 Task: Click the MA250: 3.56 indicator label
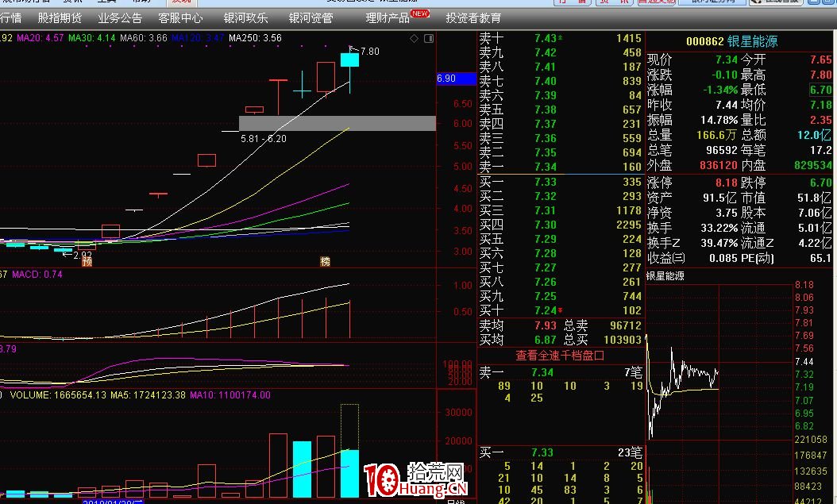click(255, 38)
